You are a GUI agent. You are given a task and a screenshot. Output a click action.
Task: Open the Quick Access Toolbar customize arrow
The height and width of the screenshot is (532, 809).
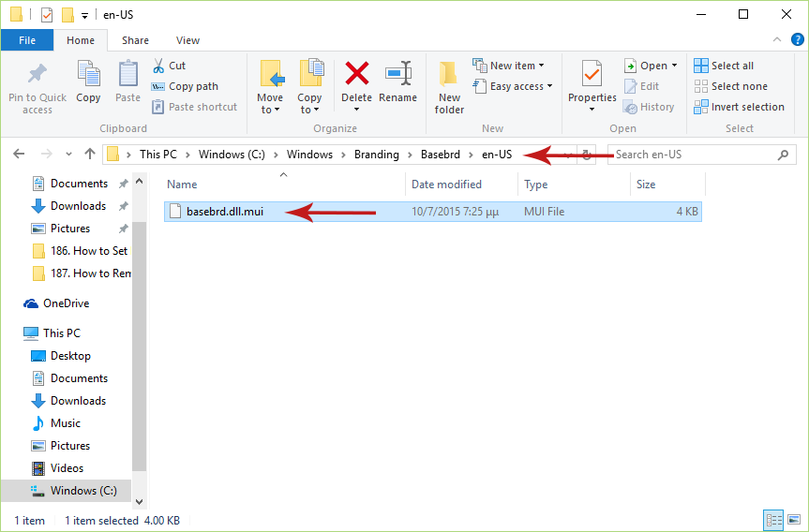click(x=84, y=16)
